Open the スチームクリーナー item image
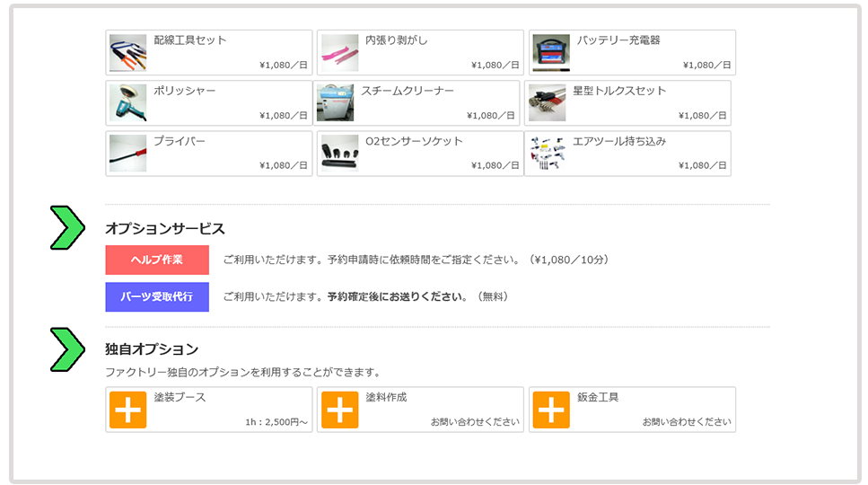Screen dimensions: 868x485 coord(335,103)
